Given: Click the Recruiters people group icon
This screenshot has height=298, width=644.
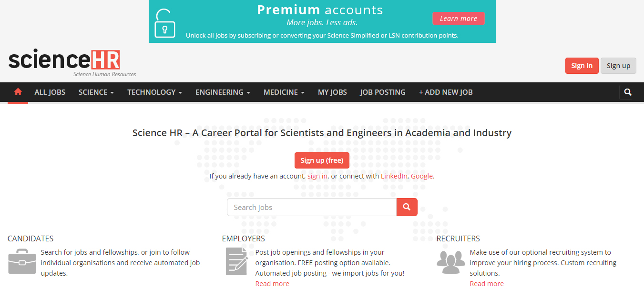Looking at the screenshot, I should (450, 261).
